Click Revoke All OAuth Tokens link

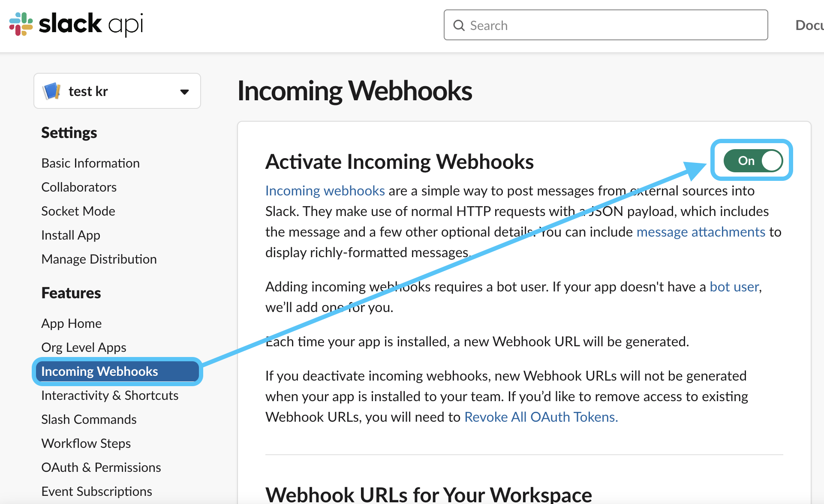pyautogui.click(x=541, y=417)
